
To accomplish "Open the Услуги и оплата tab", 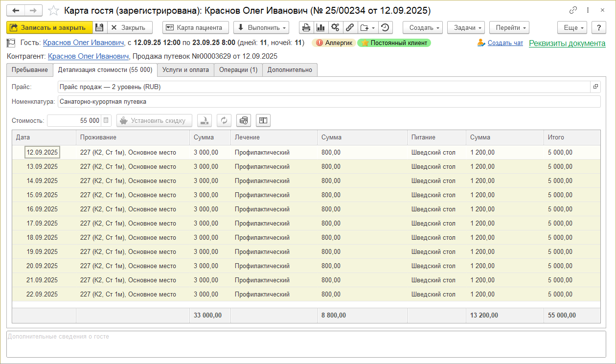I will tap(185, 70).
